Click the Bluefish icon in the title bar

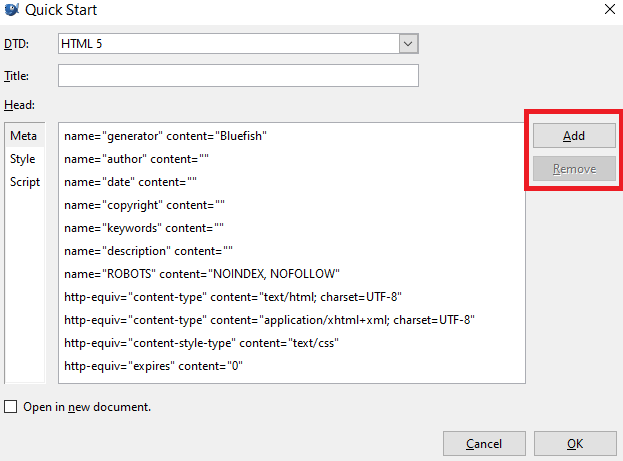pos(11,10)
